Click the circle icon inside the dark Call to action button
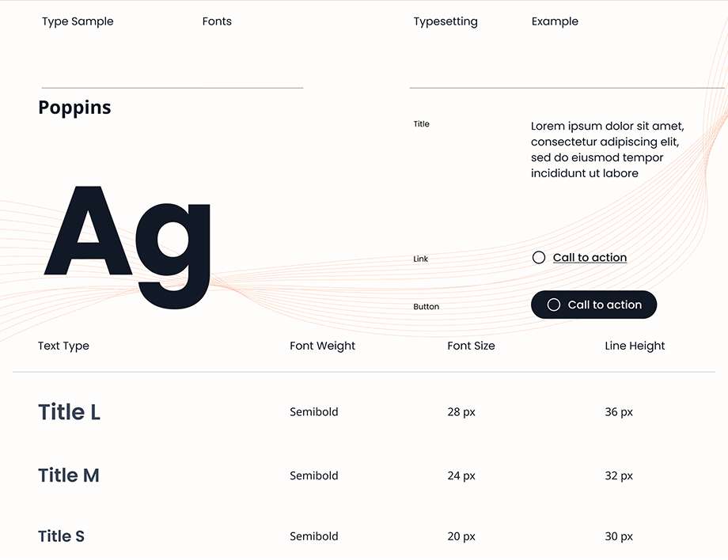The height and width of the screenshot is (560, 728). coord(553,305)
